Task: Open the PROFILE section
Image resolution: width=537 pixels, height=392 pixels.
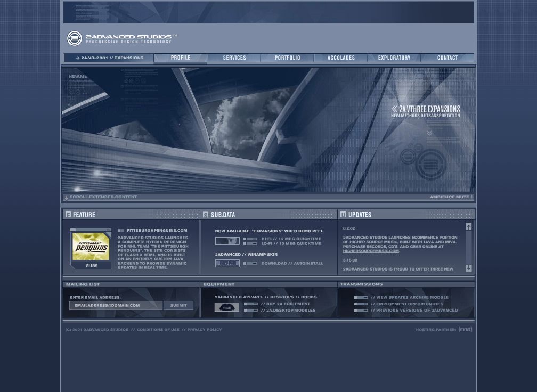Action: [181, 58]
